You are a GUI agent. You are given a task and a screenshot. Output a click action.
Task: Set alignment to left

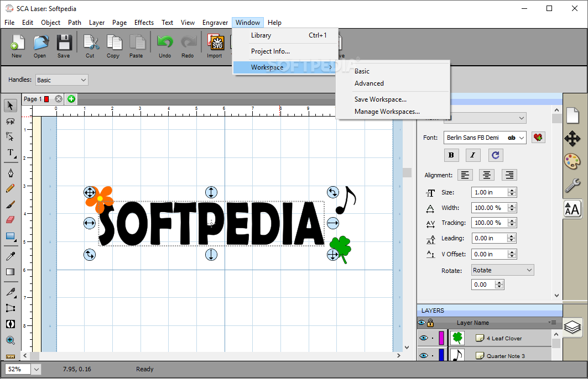pos(465,175)
